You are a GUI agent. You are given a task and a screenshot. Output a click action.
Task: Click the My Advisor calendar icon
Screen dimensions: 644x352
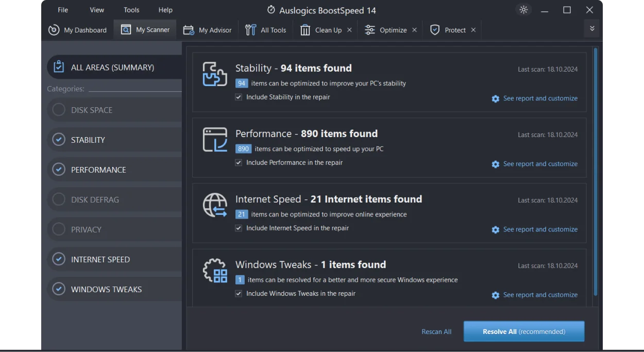coord(189,30)
